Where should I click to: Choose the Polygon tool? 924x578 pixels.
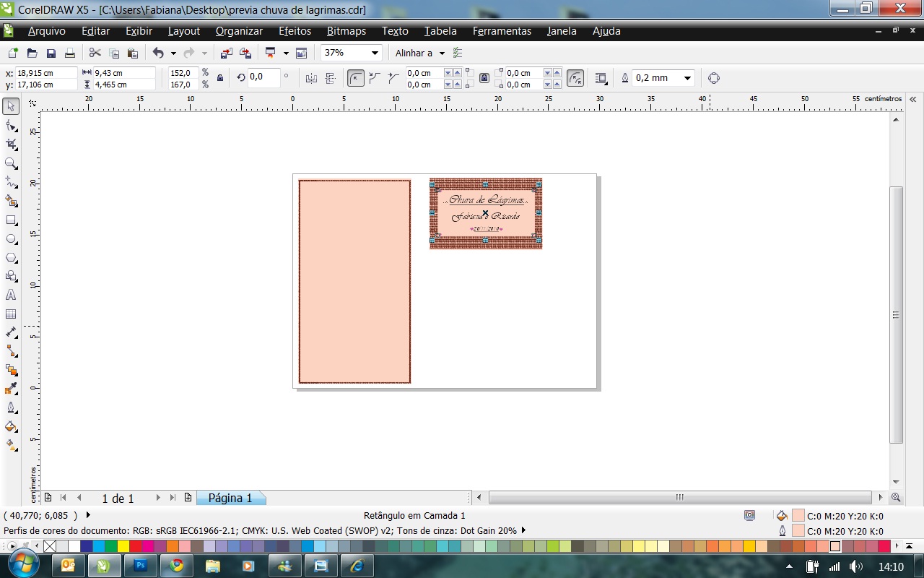[11, 257]
